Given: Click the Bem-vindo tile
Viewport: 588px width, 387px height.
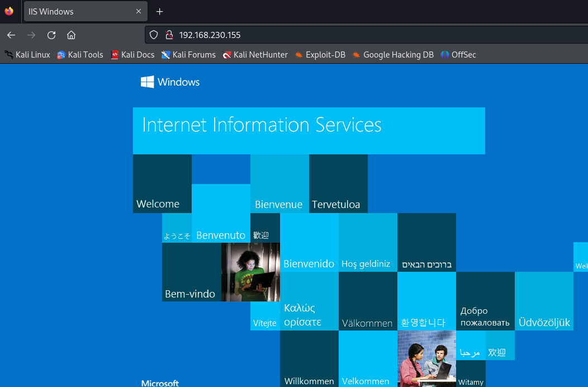Looking at the screenshot, I should [192, 272].
